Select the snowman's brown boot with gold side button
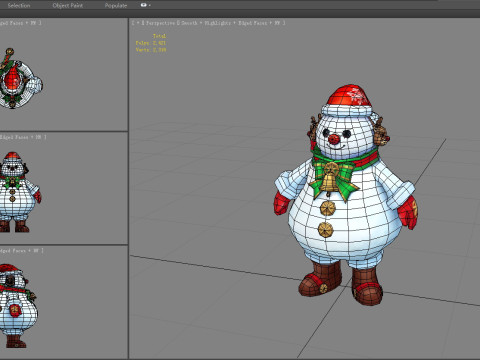480x360 pixels. [321, 279]
